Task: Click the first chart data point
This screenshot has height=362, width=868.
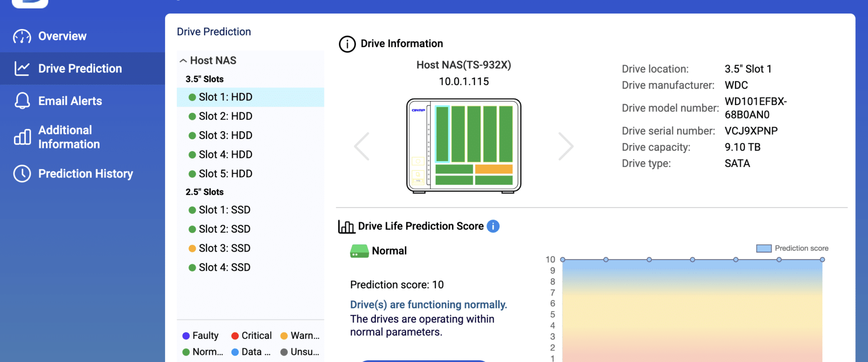Action: click(x=563, y=260)
